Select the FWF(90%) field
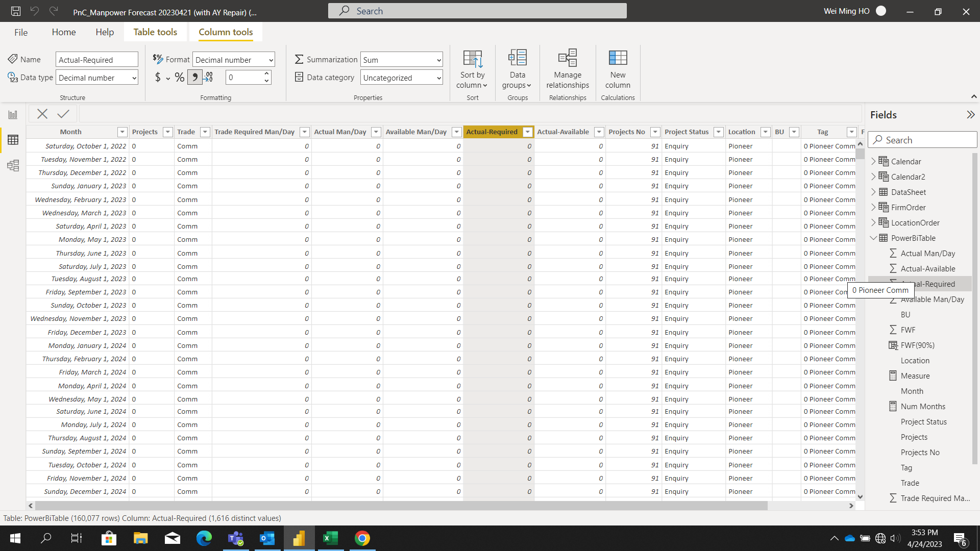The width and height of the screenshot is (980, 551). tap(917, 345)
